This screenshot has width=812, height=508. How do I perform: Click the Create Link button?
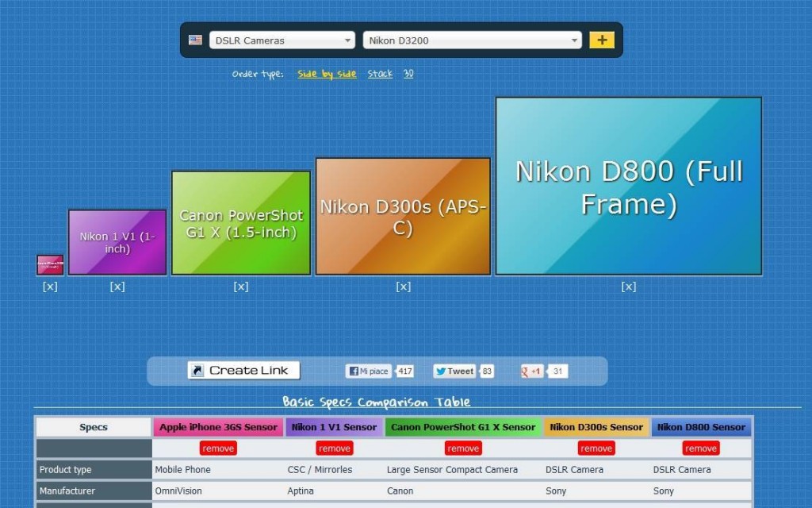[244, 371]
